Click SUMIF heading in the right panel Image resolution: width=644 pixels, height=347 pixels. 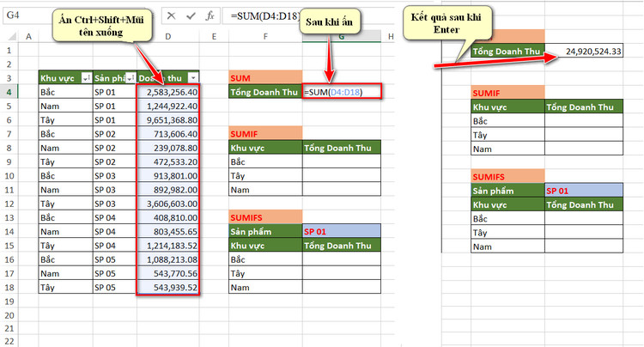point(508,93)
